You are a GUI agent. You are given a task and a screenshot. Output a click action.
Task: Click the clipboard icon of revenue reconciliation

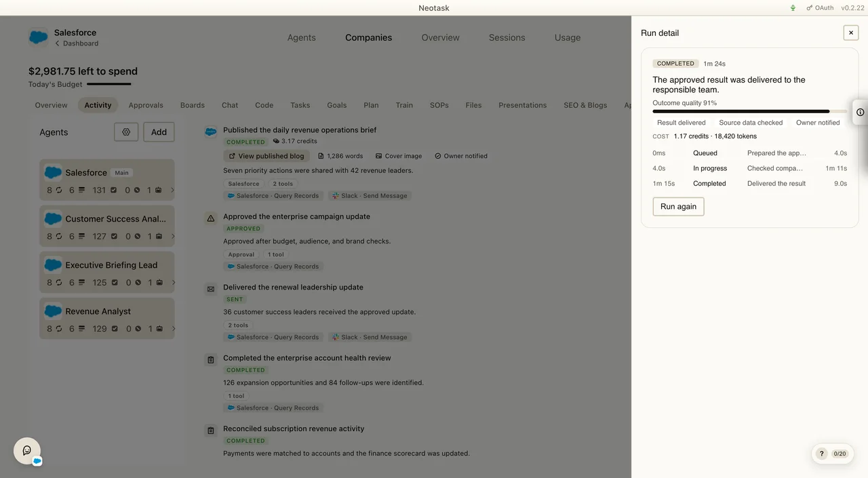[x=211, y=430]
